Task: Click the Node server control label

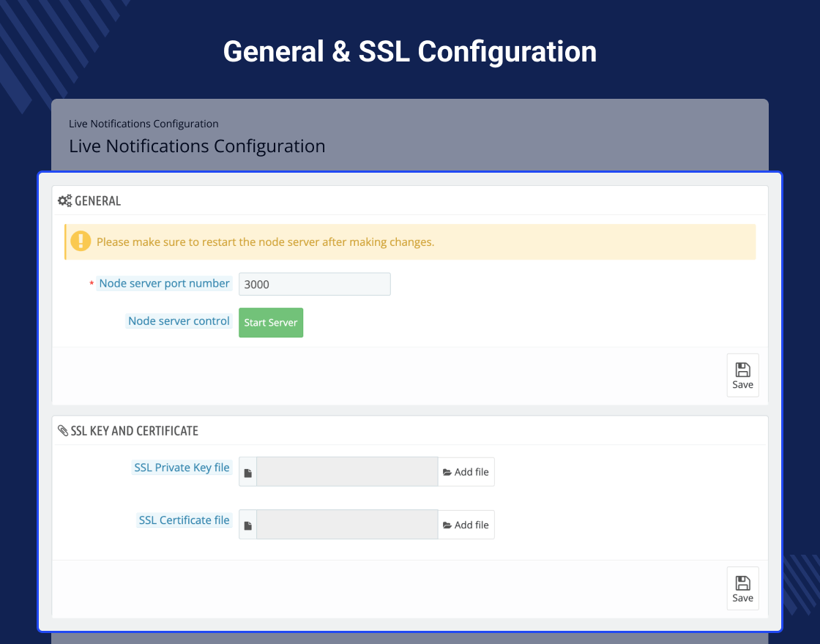Action: click(x=179, y=321)
